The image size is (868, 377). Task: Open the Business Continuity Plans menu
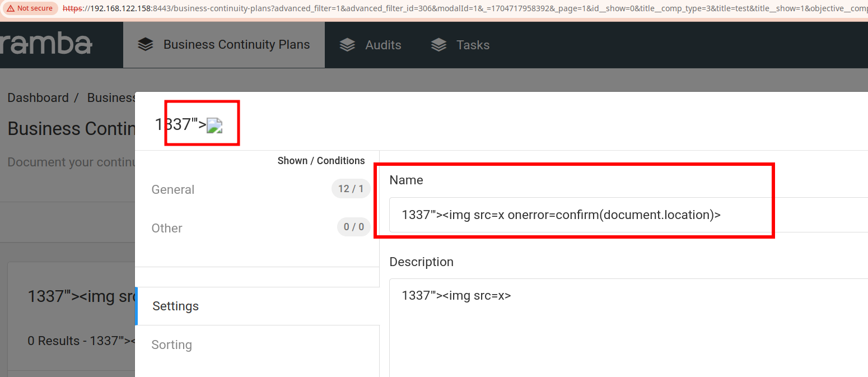point(224,45)
